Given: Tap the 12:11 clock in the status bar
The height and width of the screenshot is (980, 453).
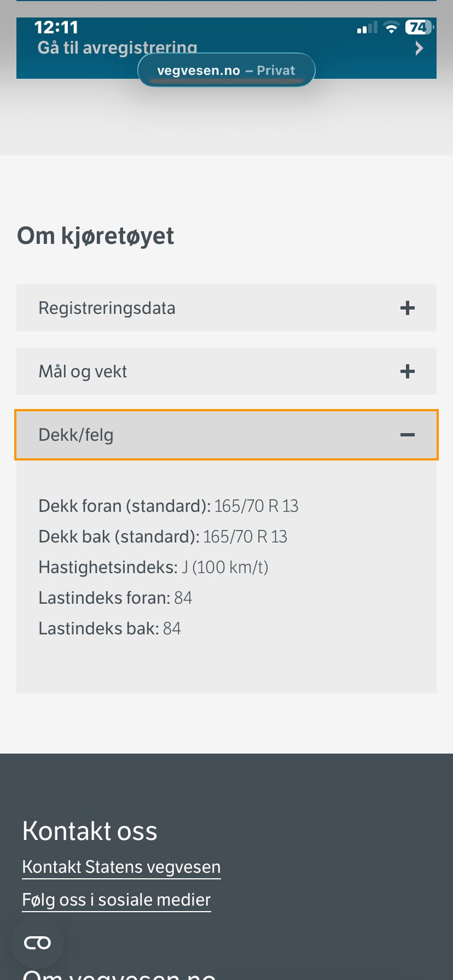Looking at the screenshot, I should pos(56,27).
